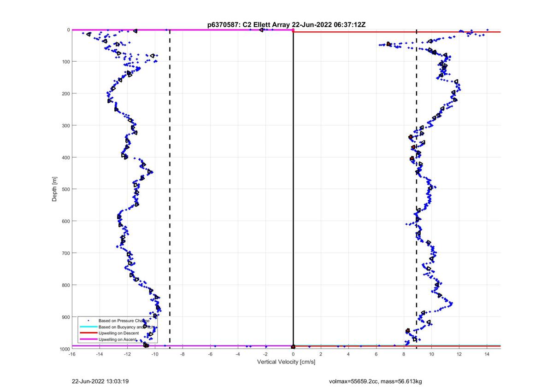
Task: Click the x-axis tick label '-12'
Action: coord(127,354)
